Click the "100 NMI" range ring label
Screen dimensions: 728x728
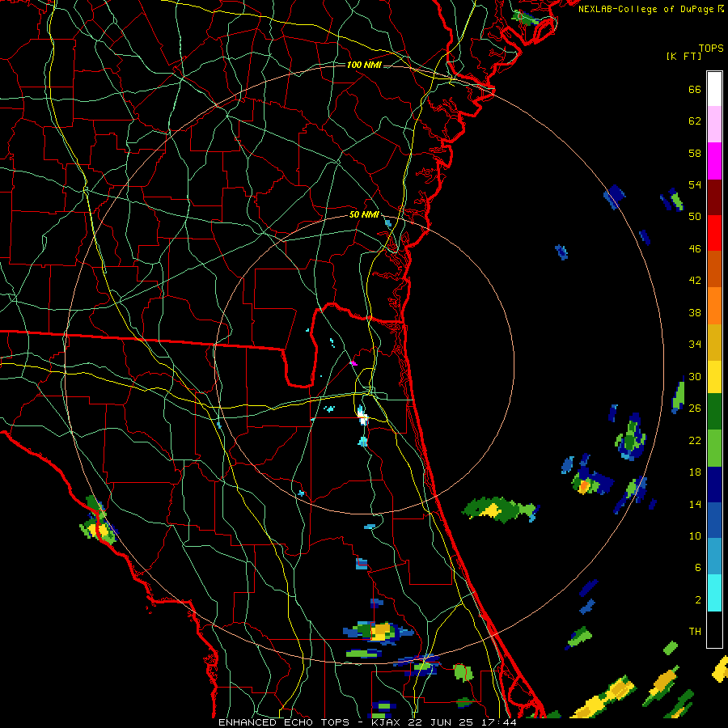pos(364,65)
